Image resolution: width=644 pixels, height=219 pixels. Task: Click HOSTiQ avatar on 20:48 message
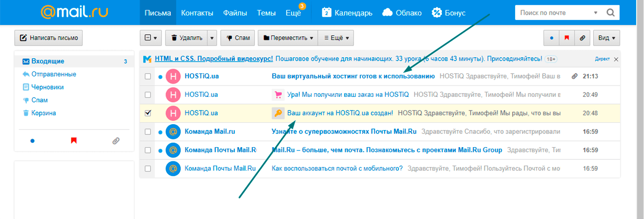173,113
